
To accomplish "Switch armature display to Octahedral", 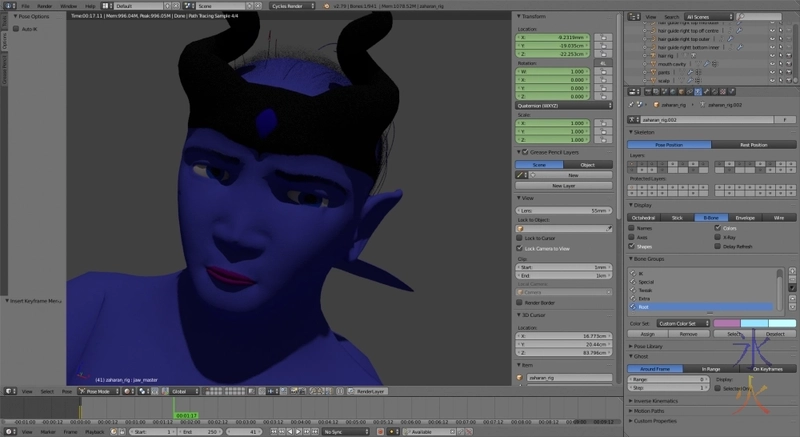I will click(x=644, y=217).
